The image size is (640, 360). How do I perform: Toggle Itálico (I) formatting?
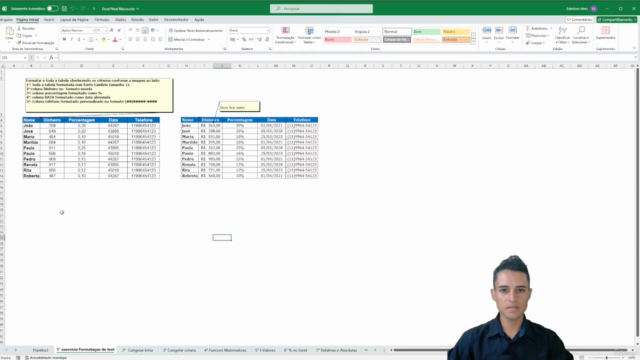[71, 40]
